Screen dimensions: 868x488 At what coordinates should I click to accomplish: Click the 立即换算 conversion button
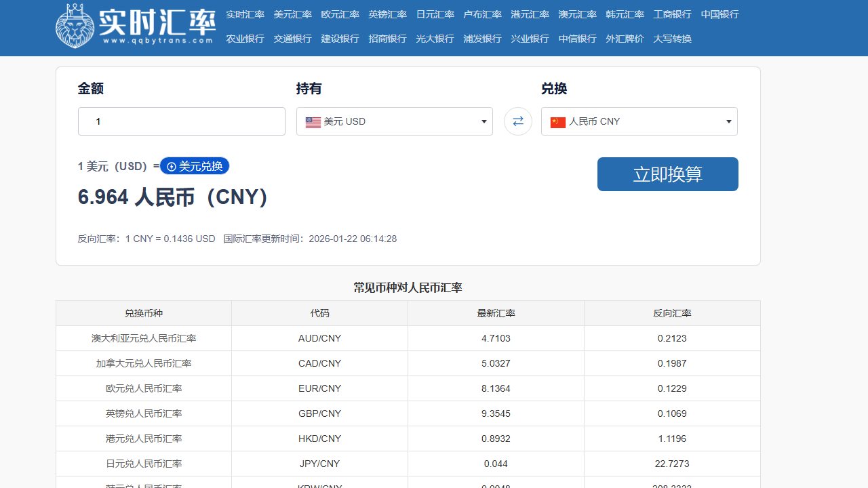[667, 174]
